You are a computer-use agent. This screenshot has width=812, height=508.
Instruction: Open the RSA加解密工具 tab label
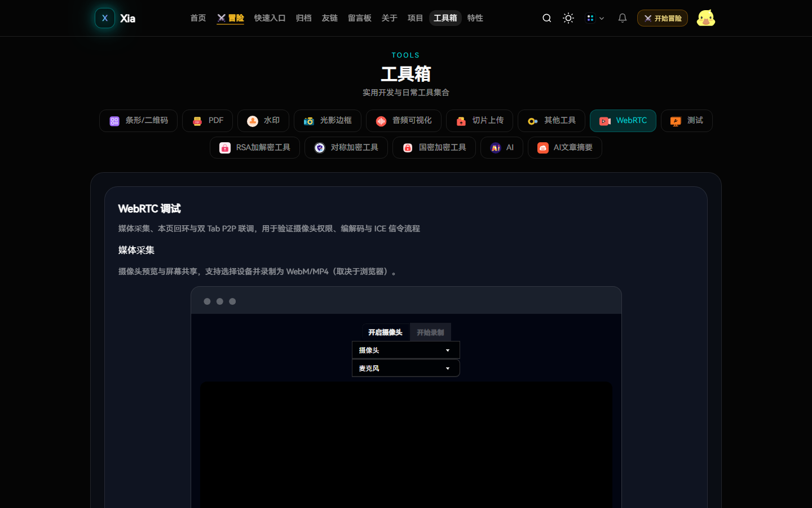[263, 147]
